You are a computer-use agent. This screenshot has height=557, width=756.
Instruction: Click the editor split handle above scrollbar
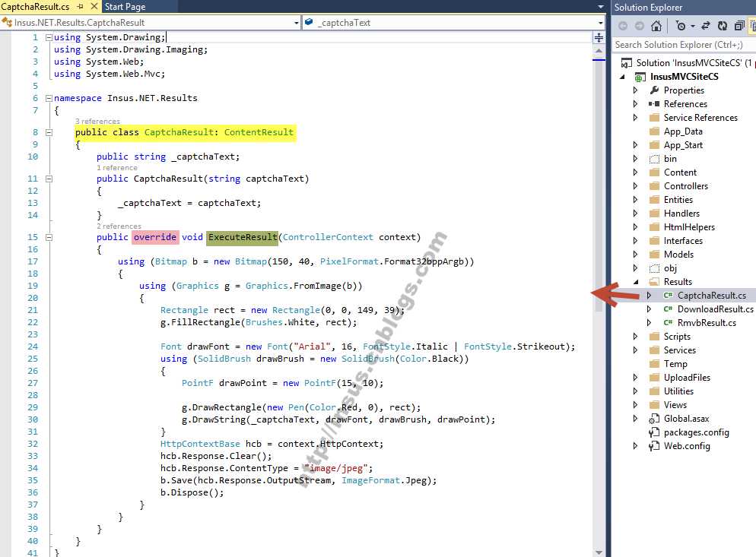point(599,37)
